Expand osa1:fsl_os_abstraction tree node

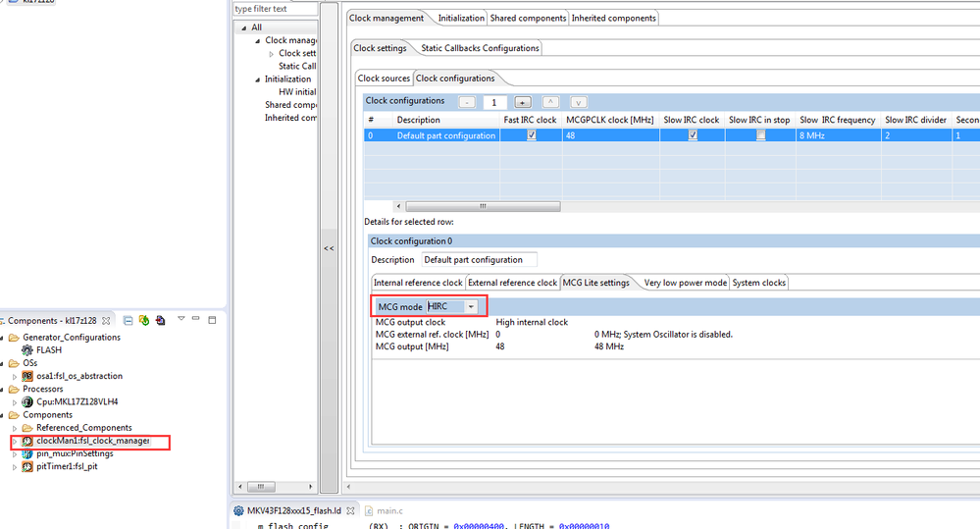click(15, 377)
